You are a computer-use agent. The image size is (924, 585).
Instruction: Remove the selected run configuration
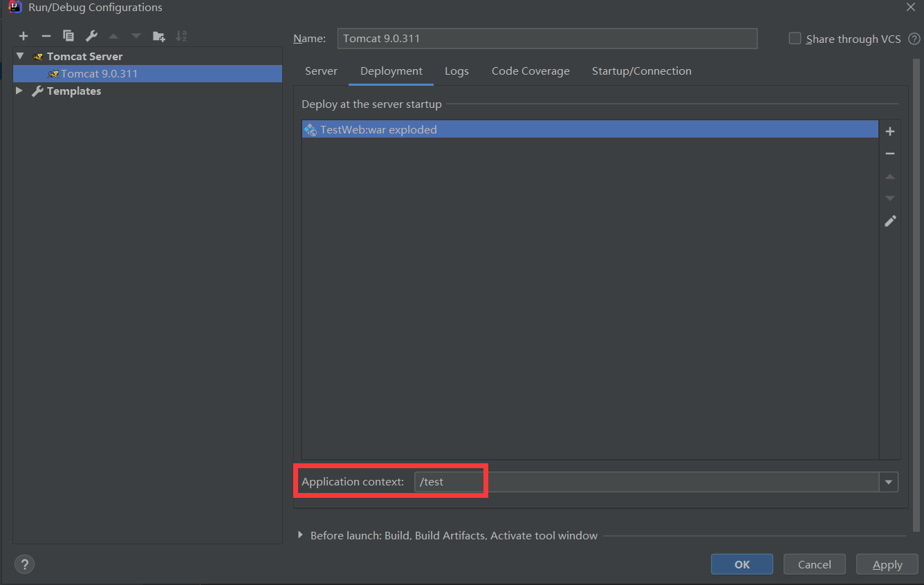pos(46,36)
